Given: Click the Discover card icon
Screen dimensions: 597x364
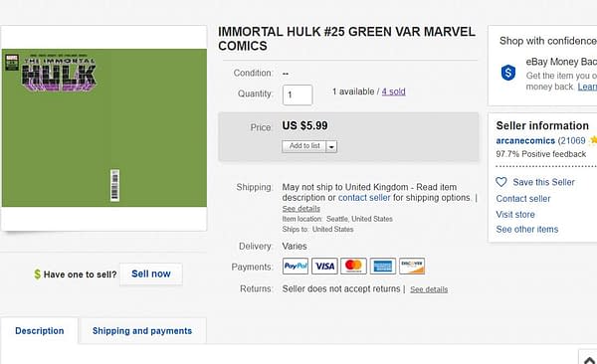Looking at the screenshot, I should (x=412, y=267).
